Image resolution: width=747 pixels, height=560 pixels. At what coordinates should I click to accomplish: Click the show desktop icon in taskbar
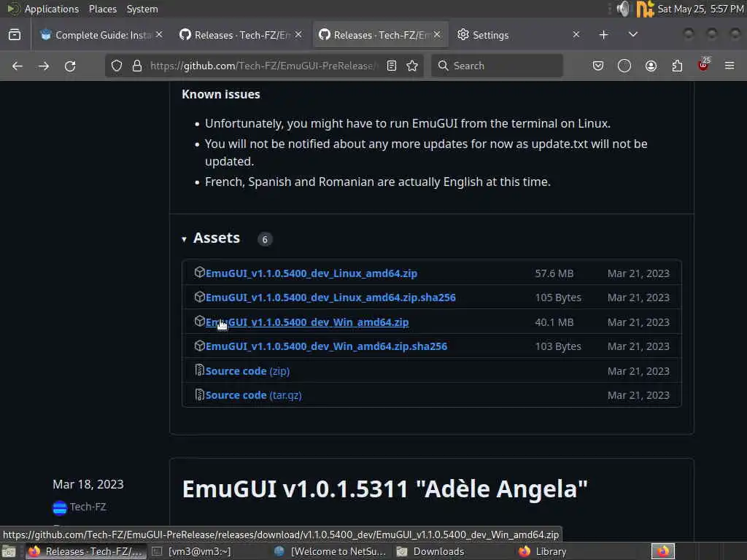[x=9, y=551]
